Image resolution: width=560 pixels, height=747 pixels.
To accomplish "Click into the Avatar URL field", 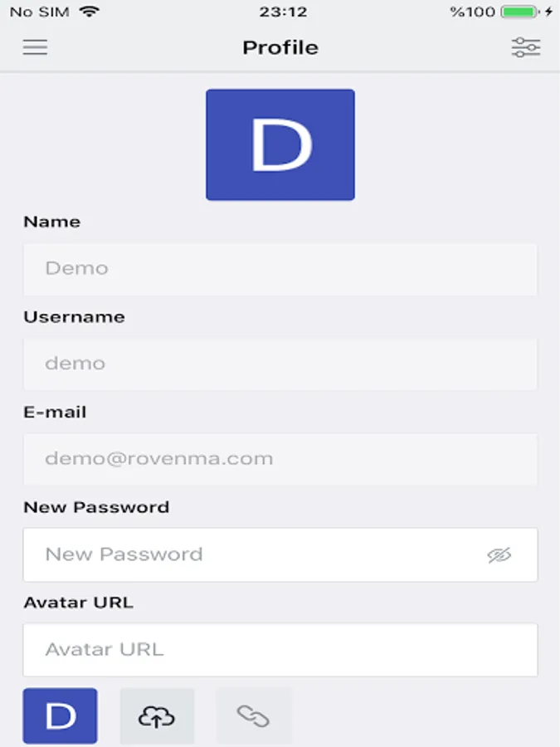I will pos(280,650).
